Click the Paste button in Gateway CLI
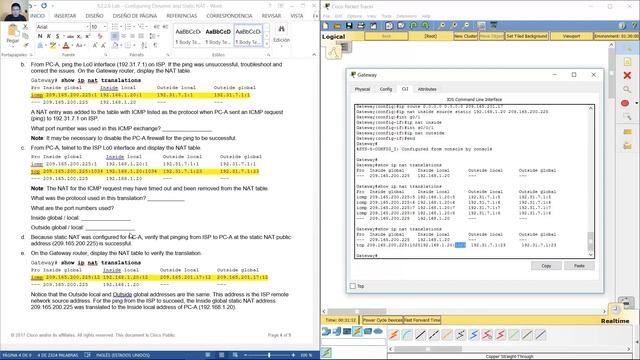This screenshot has width=640, height=360. (x=579, y=266)
